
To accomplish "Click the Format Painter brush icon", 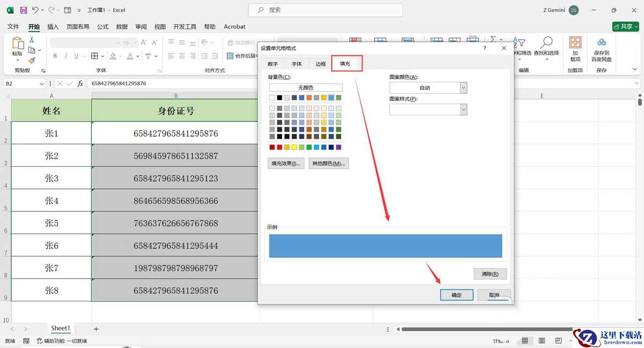I will [x=32, y=61].
